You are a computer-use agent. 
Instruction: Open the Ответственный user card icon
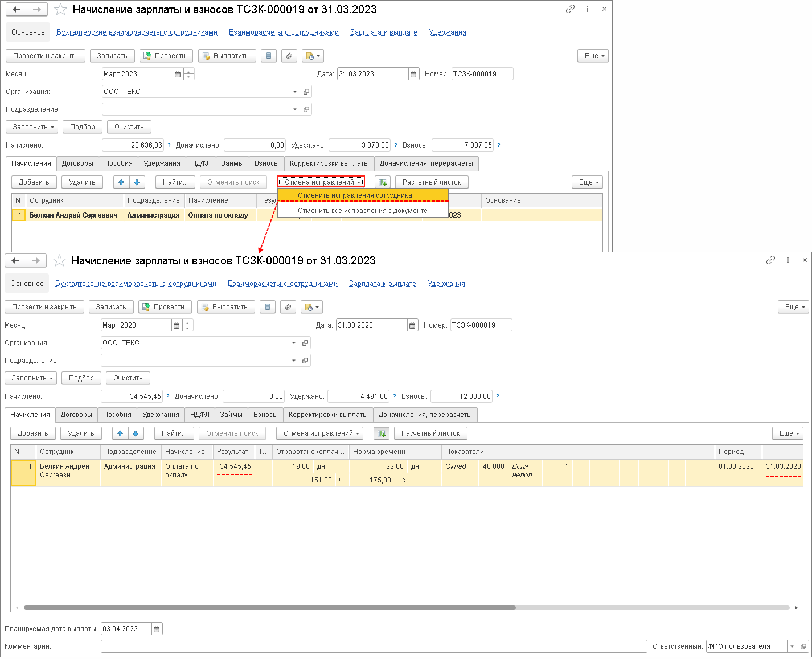tap(803, 646)
